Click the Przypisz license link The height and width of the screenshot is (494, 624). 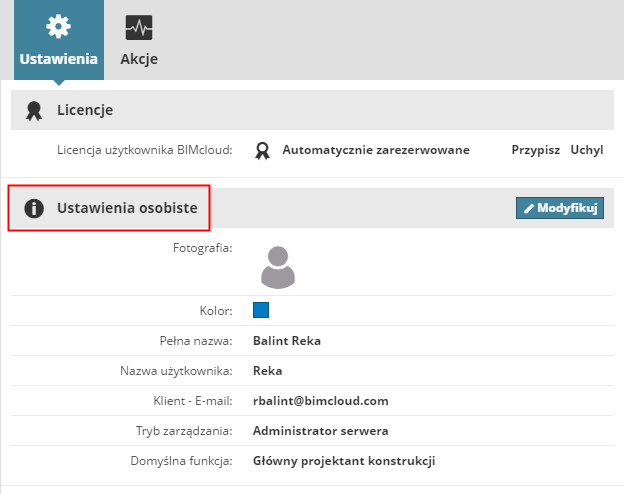[535, 150]
